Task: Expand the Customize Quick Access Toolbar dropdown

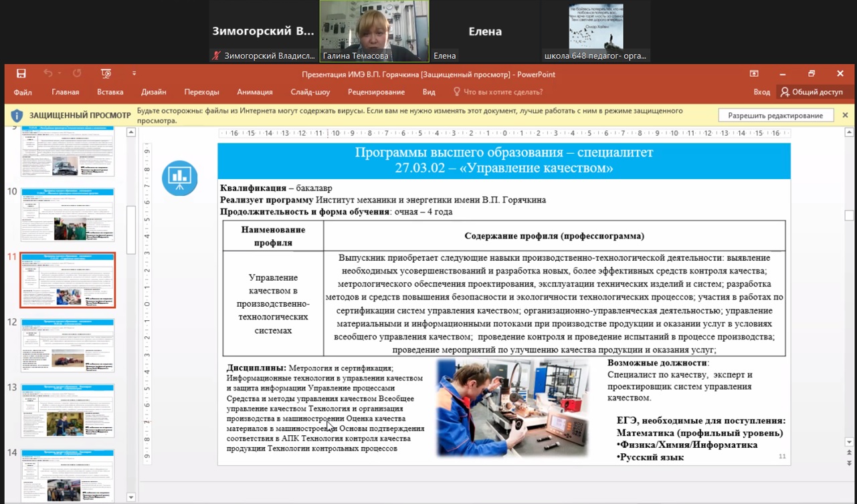Action: 134,74
